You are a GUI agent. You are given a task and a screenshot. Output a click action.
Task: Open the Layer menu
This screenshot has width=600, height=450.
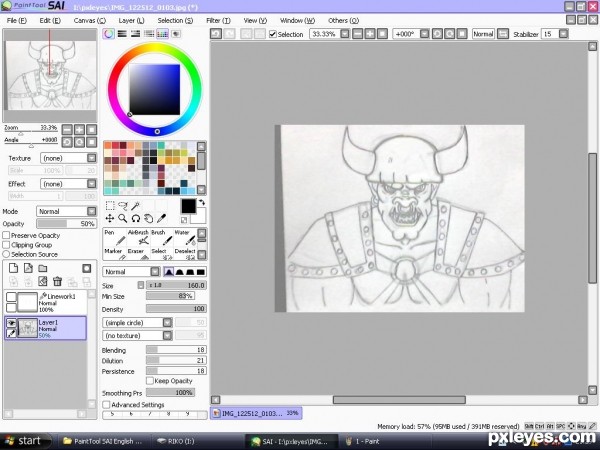tap(131, 21)
